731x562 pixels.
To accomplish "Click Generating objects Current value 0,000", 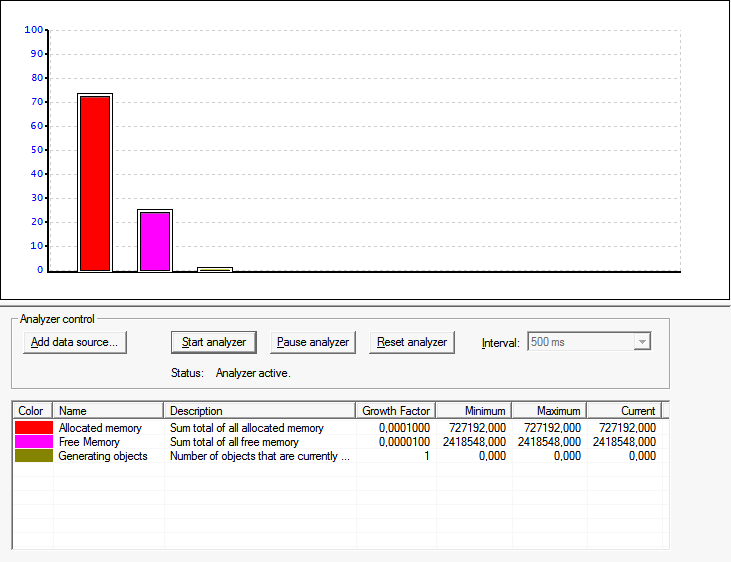I will (642, 456).
